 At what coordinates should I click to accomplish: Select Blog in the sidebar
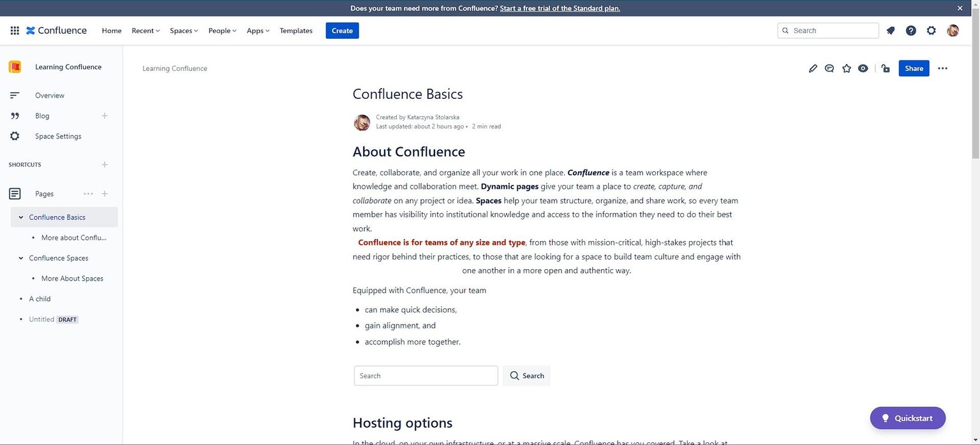(x=42, y=116)
